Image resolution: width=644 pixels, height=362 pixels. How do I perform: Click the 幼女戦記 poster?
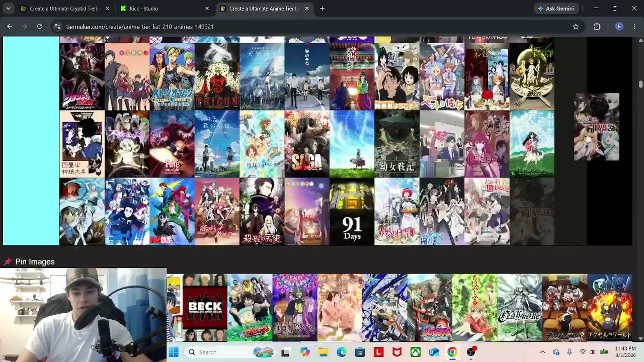[x=397, y=144]
